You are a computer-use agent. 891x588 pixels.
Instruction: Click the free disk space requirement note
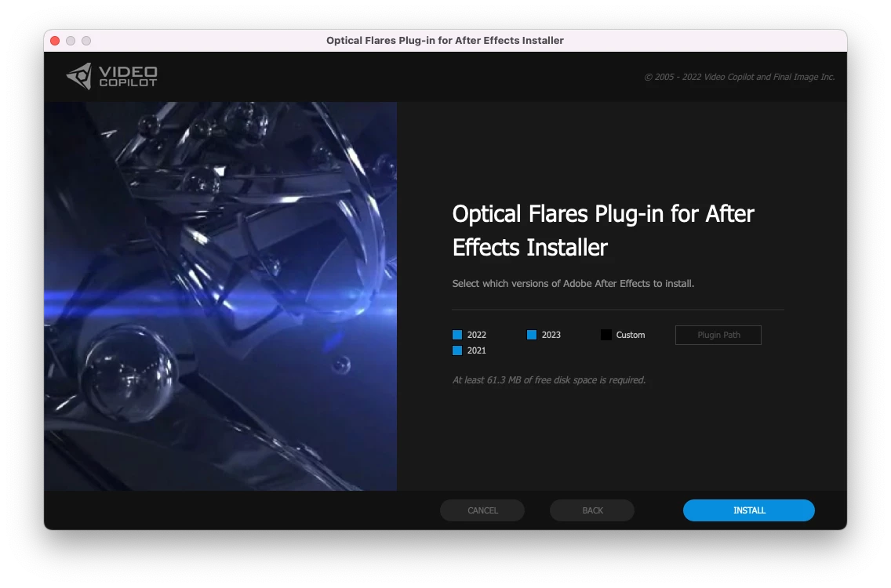click(549, 380)
